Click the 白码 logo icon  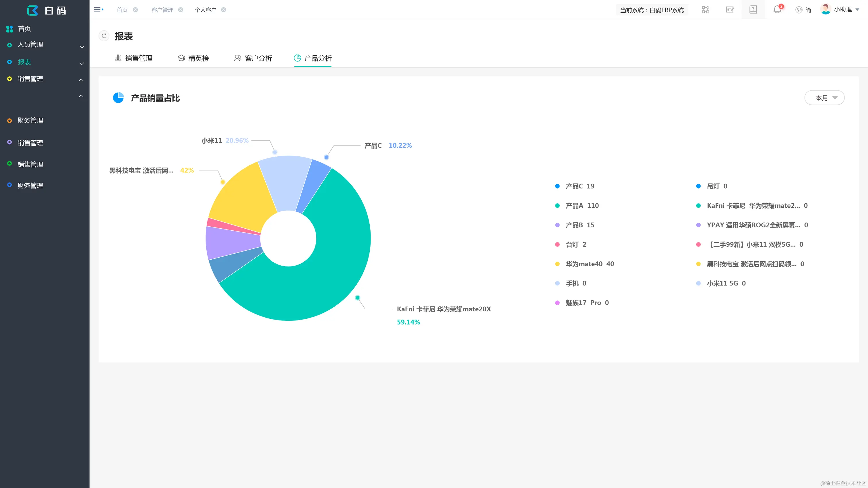[33, 10]
